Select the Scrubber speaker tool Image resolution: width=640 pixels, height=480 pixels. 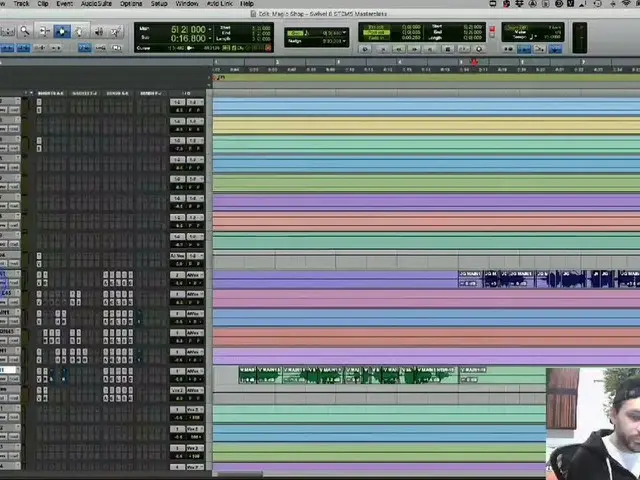[98, 31]
